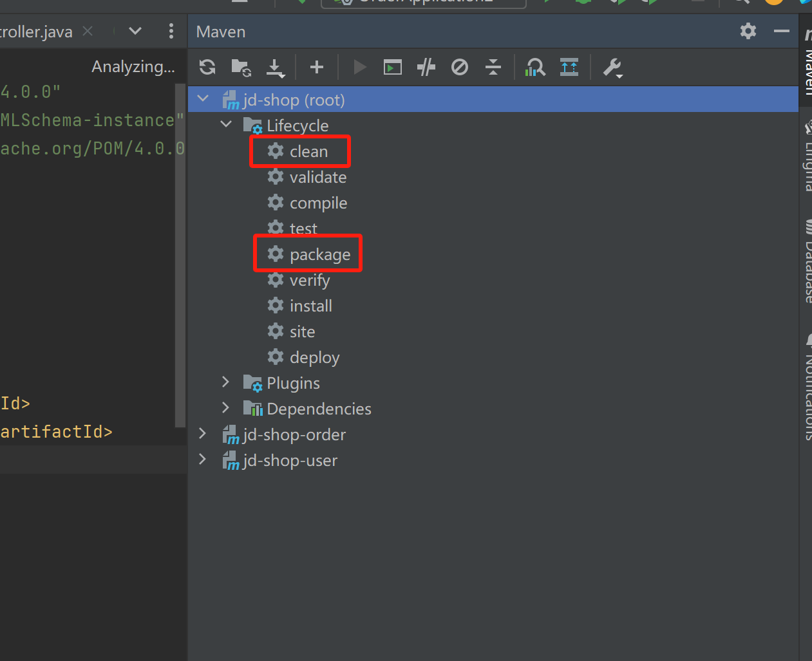
Task: Expand the Plugins node
Action: click(x=225, y=382)
